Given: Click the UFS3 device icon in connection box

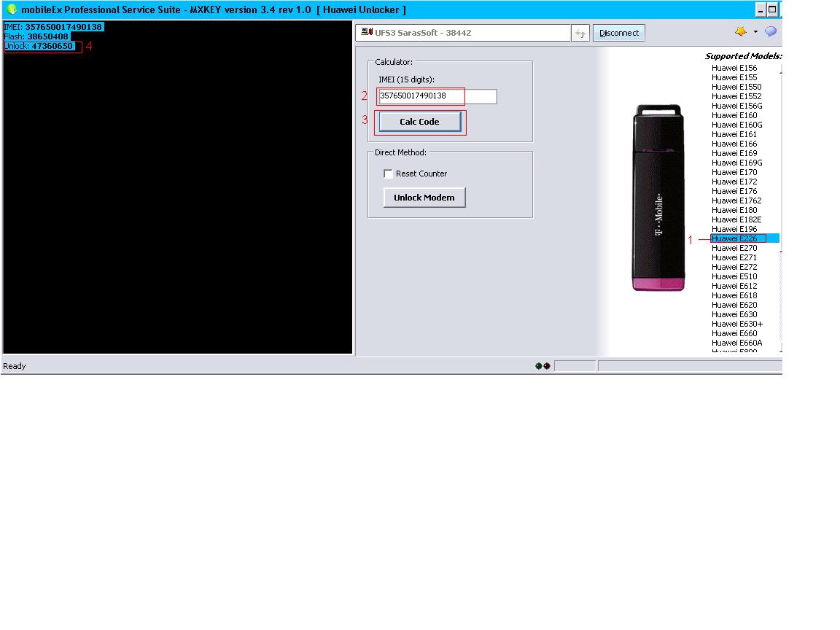Looking at the screenshot, I should click(x=367, y=32).
